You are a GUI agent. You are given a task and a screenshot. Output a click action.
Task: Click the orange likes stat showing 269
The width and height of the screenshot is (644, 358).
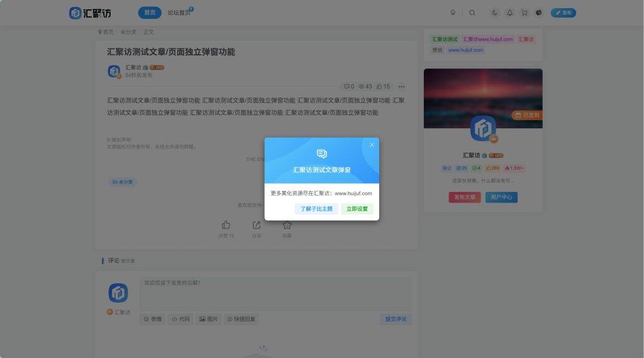point(492,168)
